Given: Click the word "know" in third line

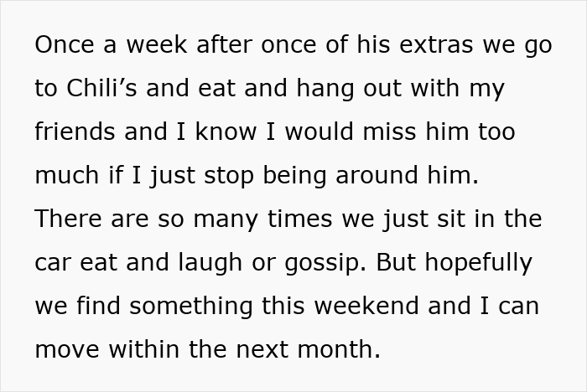Looking at the screenshot, I should pos(226,132).
